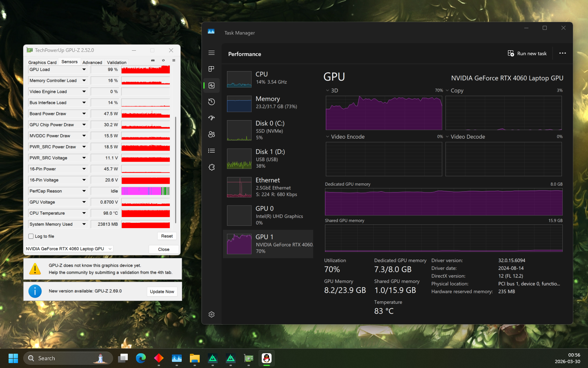Click GPU-Z refresh icon
The image size is (588, 368).
pyautogui.click(x=163, y=61)
